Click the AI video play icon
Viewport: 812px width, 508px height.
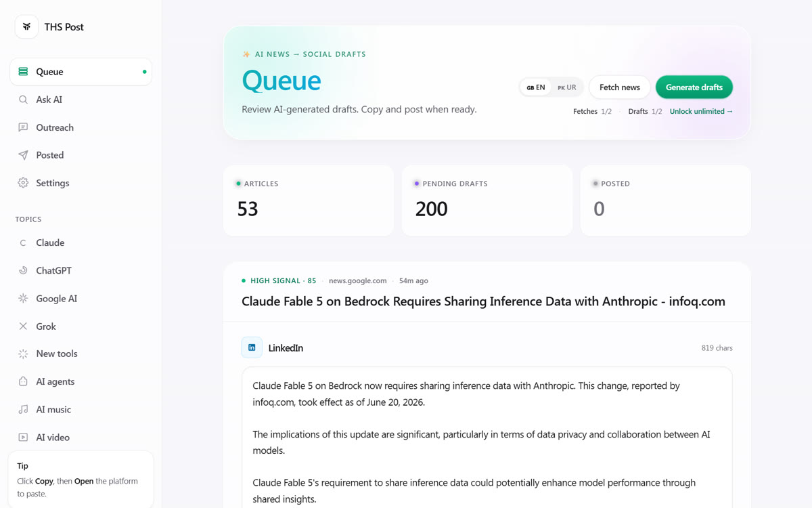tap(23, 437)
